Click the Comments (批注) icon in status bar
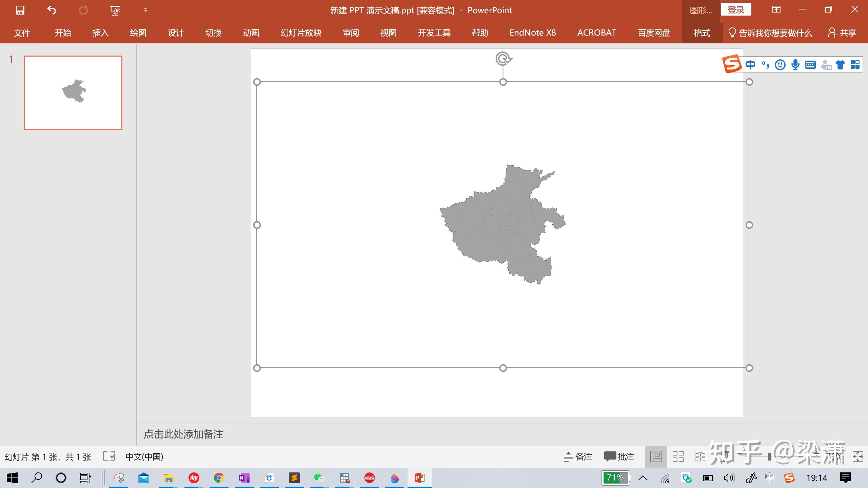The image size is (868, 488). (x=610, y=457)
